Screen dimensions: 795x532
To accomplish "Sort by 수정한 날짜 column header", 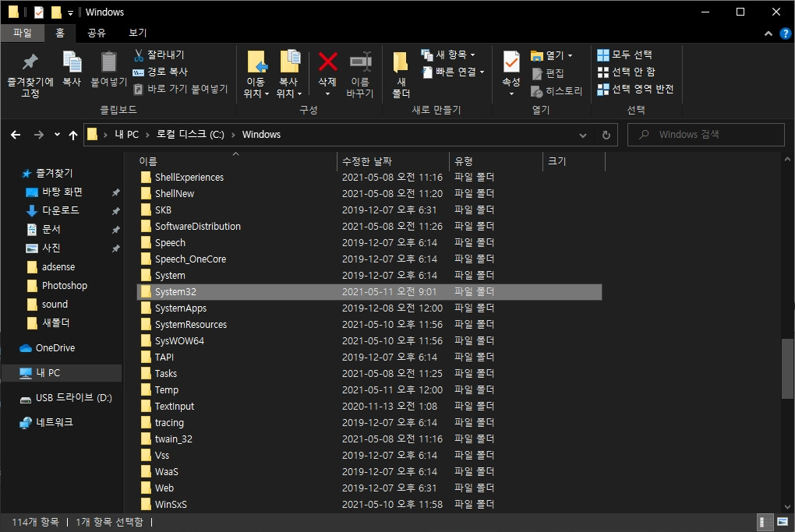I will tap(393, 161).
